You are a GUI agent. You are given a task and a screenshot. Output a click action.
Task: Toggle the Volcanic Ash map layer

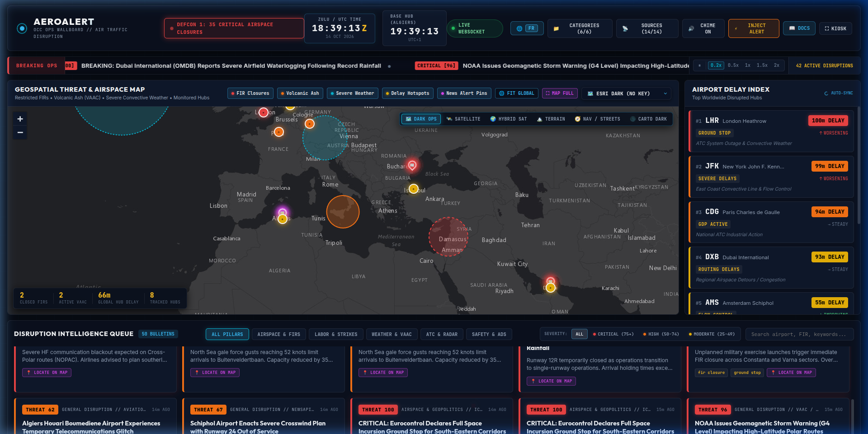[300, 93]
